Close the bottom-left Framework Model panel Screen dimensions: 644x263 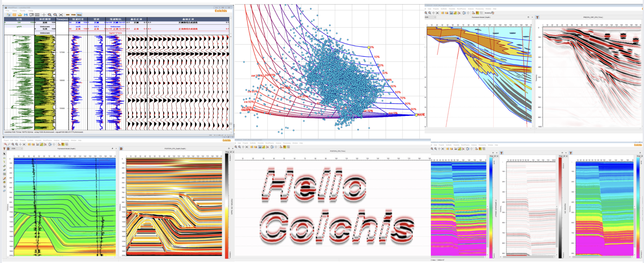pos(116,149)
